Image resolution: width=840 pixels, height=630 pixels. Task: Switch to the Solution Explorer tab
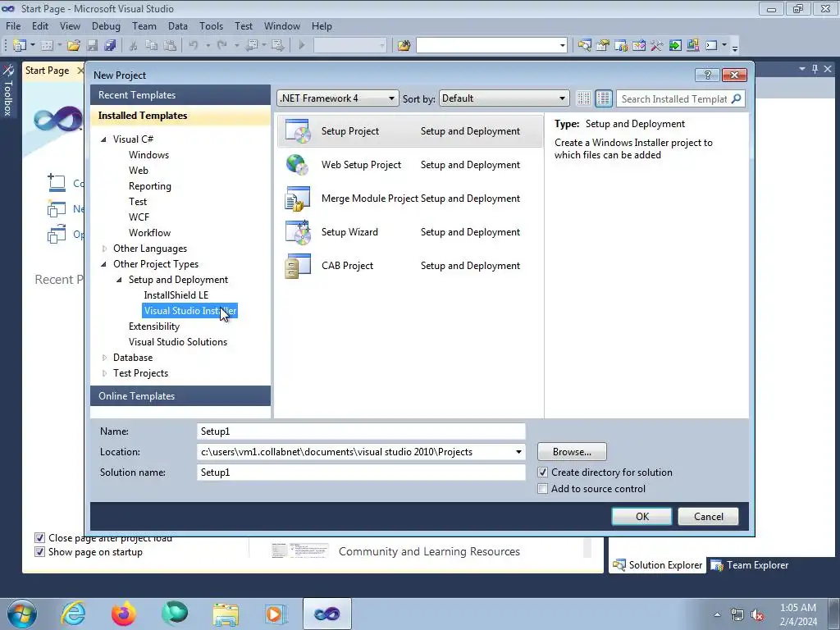[x=657, y=565]
